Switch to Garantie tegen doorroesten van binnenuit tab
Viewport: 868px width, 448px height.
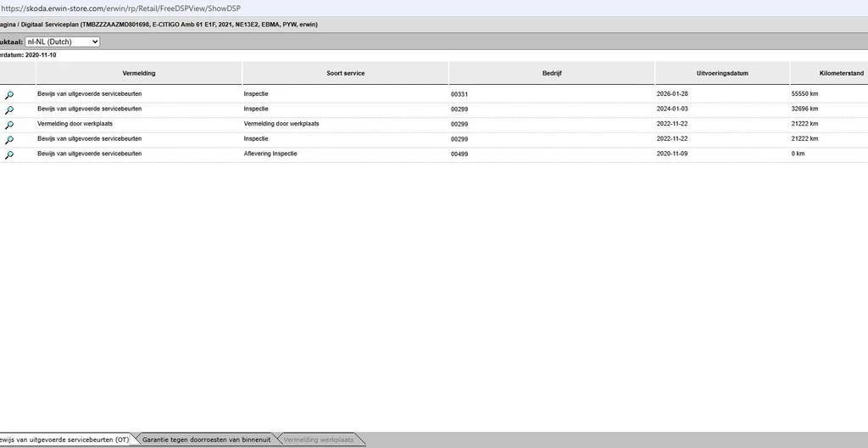(x=206, y=440)
